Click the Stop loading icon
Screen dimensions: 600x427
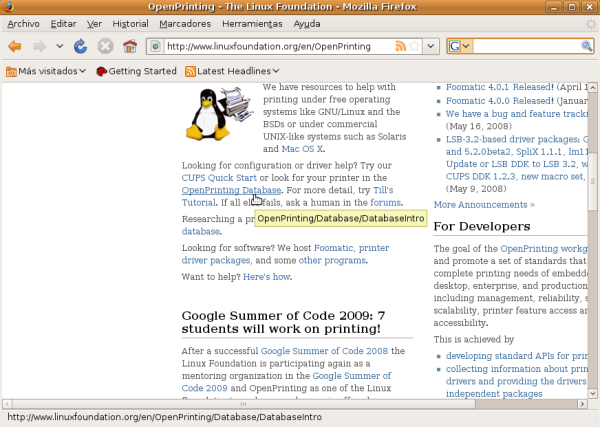tap(106, 46)
